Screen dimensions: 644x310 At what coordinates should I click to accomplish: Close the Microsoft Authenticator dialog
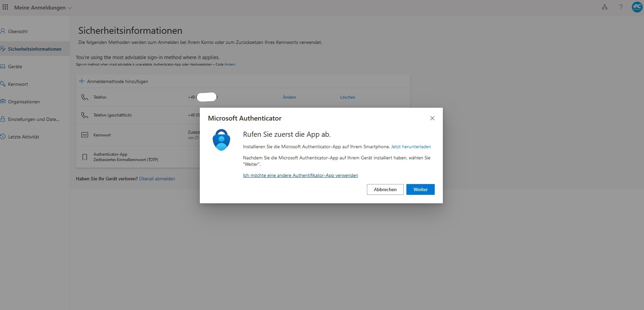pyautogui.click(x=432, y=118)
